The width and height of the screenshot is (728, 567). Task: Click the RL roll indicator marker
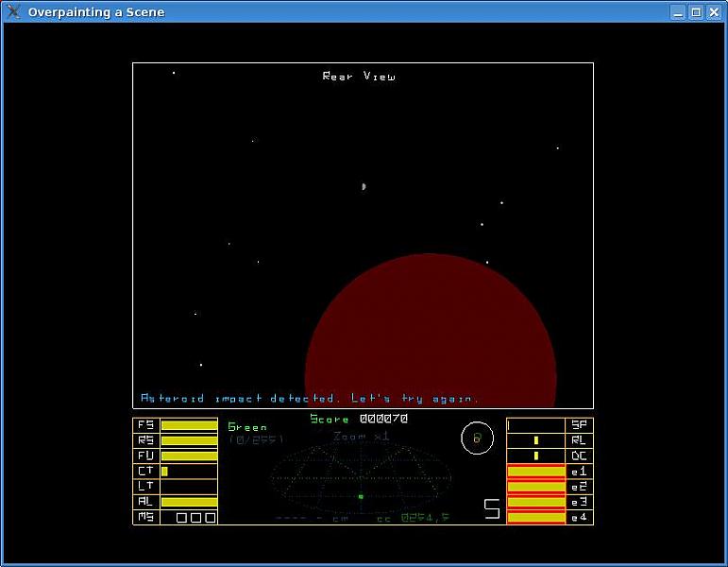pyautogui.click(x=535, y=440)
